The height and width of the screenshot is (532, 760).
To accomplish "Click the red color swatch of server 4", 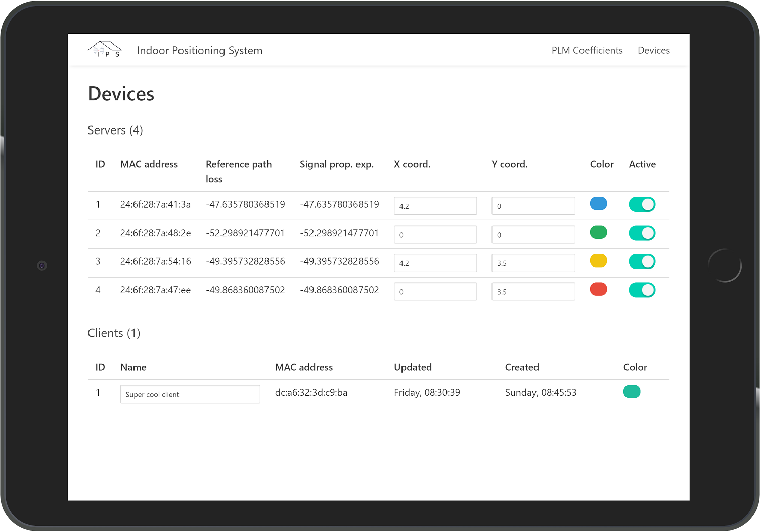I will pyautogui.click(x=598, y=289).
